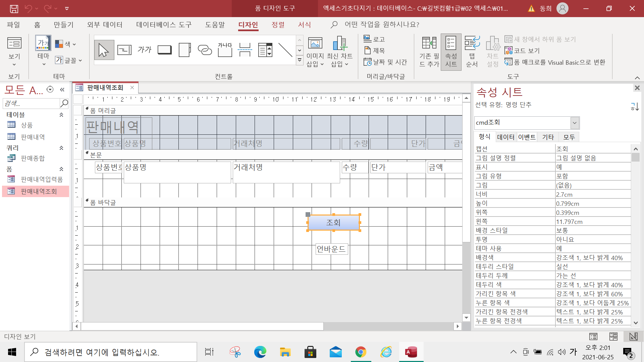Open the theme 색 colors dropdown
This screenshot has width=644, height=362.
click(x=66, y=44)
